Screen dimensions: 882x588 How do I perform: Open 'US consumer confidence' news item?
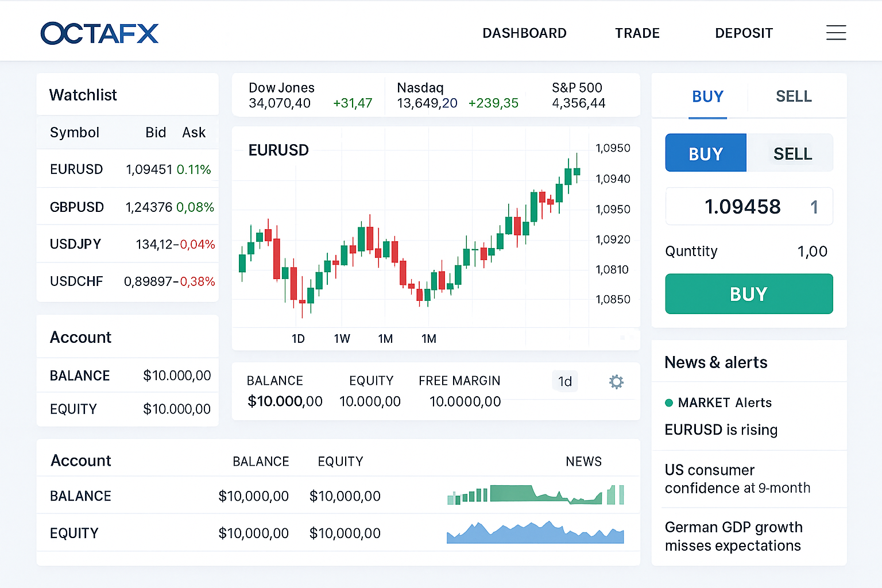(738, 479)
